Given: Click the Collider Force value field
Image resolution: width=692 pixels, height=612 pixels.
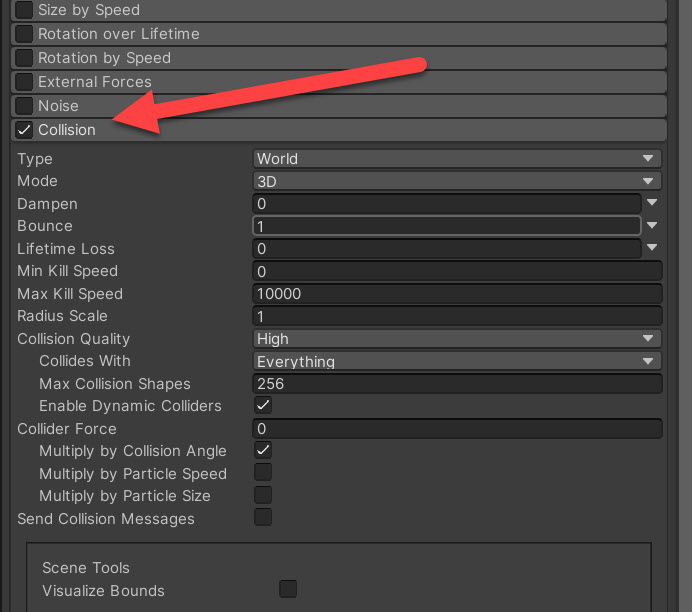Looking at the screenshot, I should 457,428.
